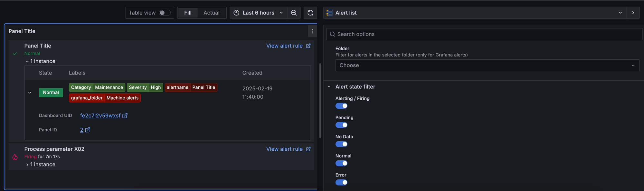Disable the Alerting / Firing state filter
This screenshot has width=644, height=191.
click(341, 106)
